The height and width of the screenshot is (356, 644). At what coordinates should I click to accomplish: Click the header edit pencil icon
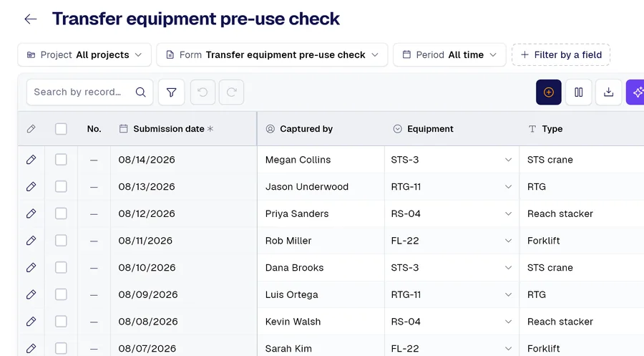click(x=31, y=129)
